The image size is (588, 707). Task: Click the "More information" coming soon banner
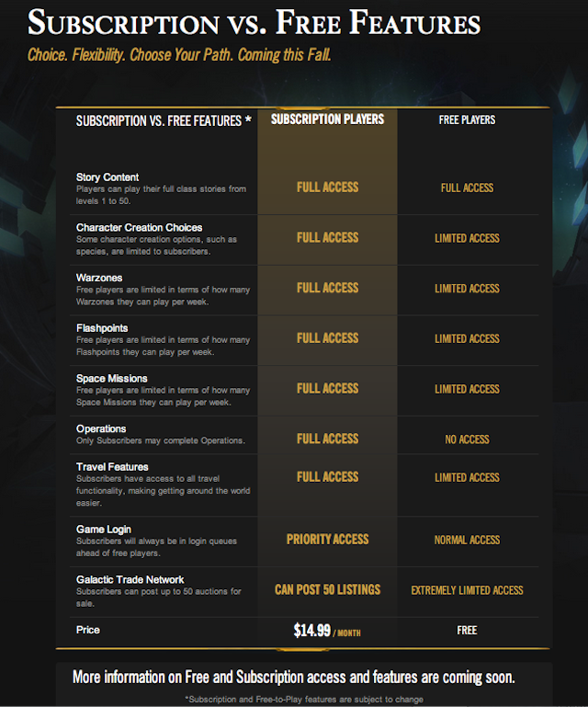tap(294, 678)
